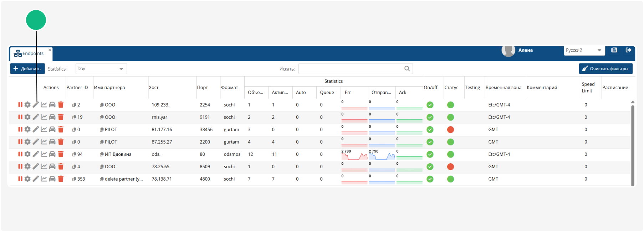This screenshot has width=644, height=232.
Task: Show statistics chart for Partner ID 19
Action: pyautogui.click(x=44, y=117)
